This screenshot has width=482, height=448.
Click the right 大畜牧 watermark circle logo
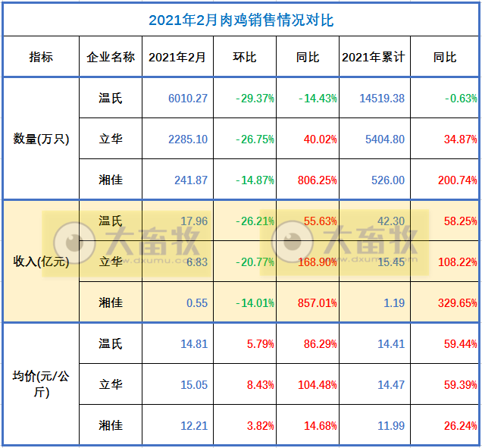click(x=291, y=243)
